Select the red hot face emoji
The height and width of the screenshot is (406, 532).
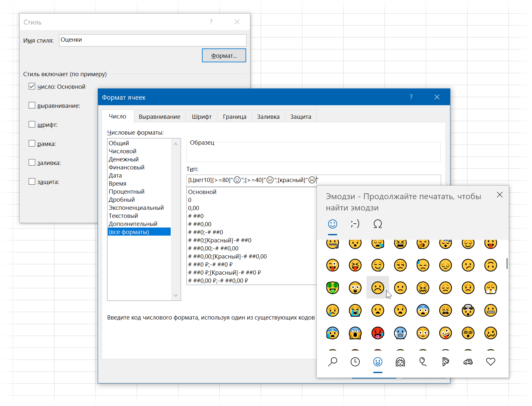point(378,333)
